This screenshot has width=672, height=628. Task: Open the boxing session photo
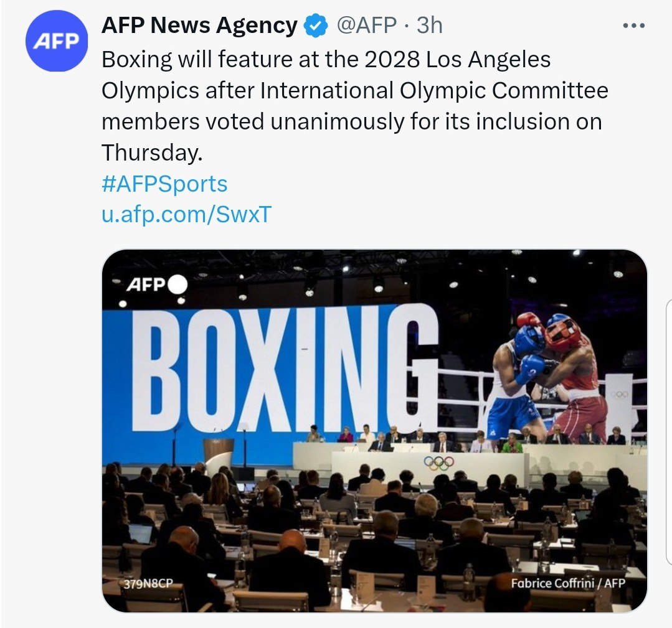pyautogui.click(x=374, y=431)
